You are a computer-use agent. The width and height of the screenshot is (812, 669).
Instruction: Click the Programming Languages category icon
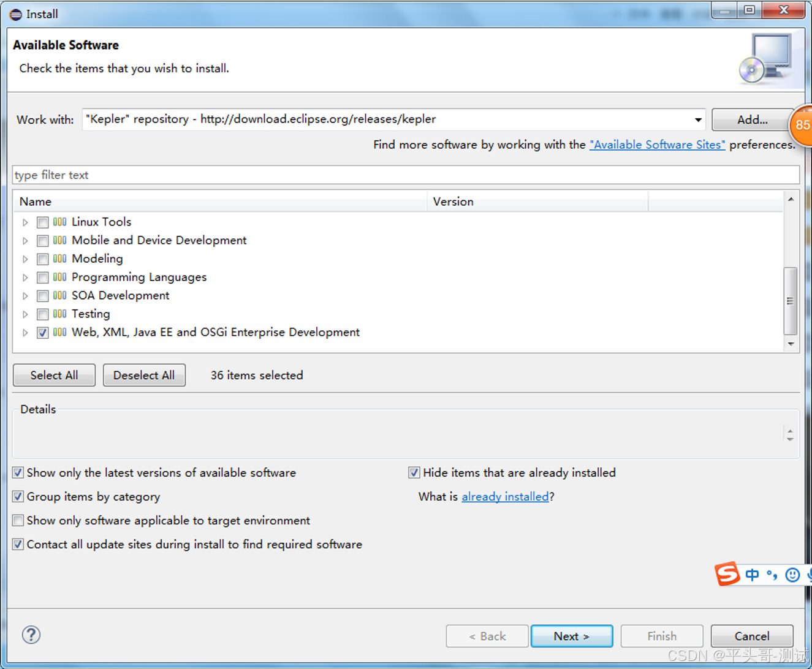coord(59,277)
